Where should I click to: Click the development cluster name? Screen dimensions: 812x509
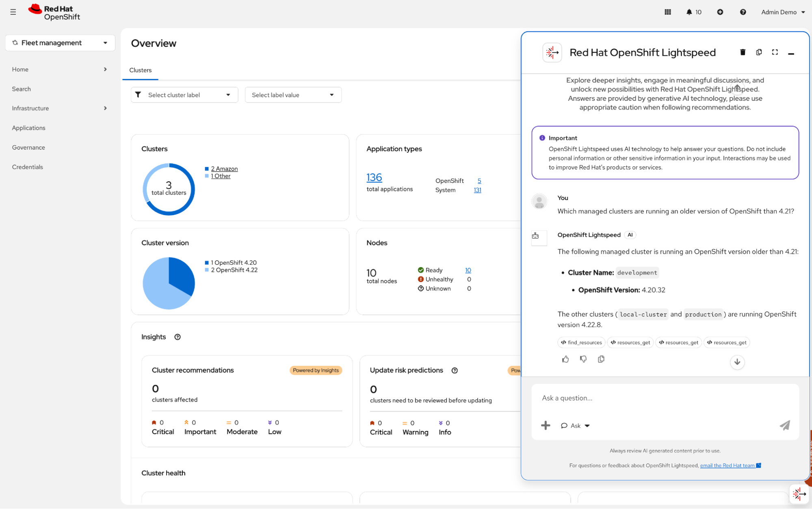637,273
